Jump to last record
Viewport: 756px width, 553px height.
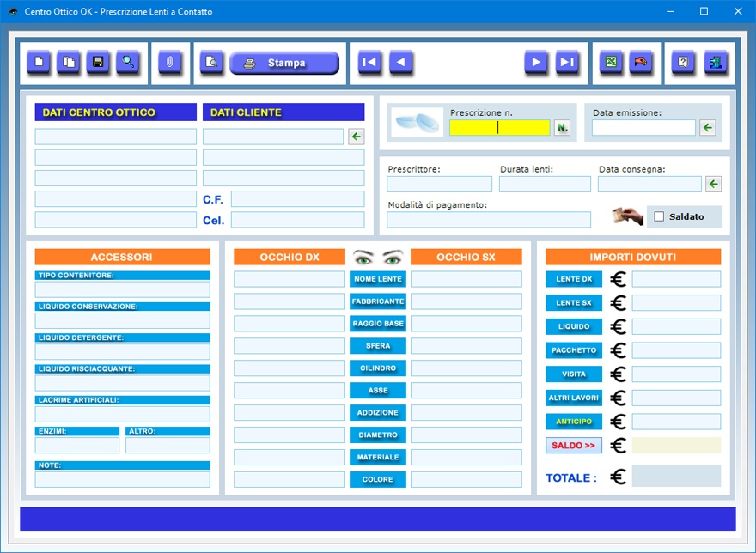[x=567, y=62]
